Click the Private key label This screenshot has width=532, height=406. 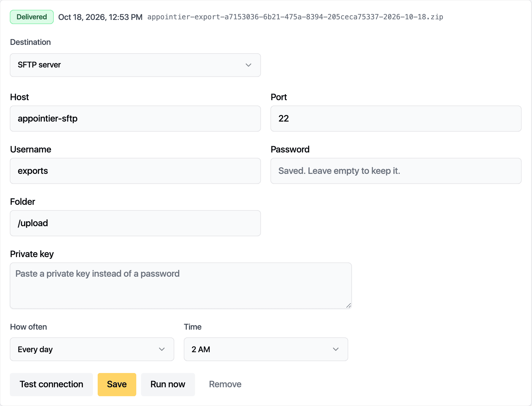[x=32, y=254]
